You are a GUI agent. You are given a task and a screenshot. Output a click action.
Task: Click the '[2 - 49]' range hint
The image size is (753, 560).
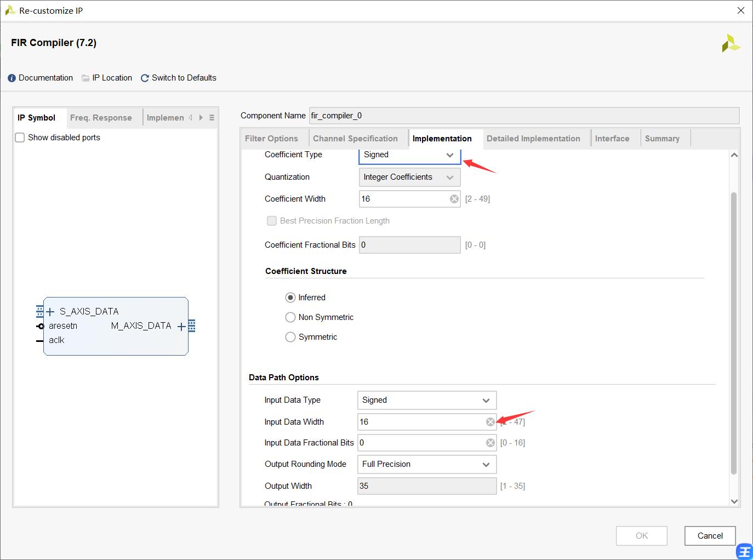(477, 199)
